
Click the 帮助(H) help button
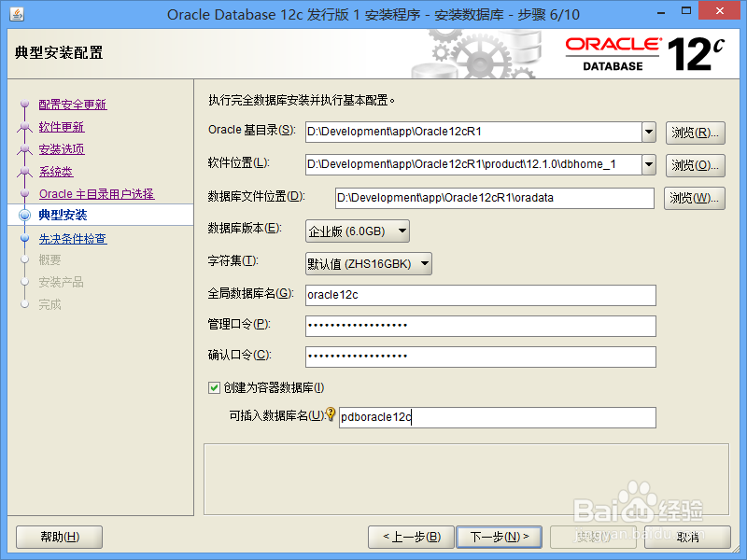[x=60, y=538]
